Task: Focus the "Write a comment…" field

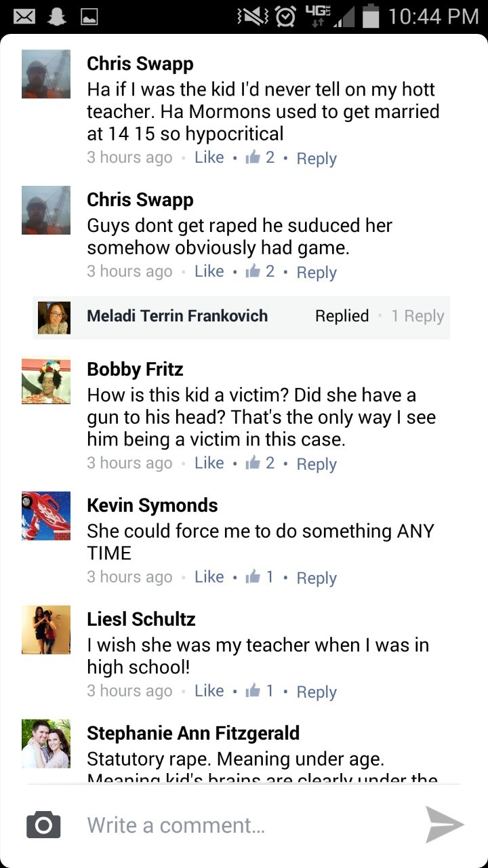Action: [244, 825]
